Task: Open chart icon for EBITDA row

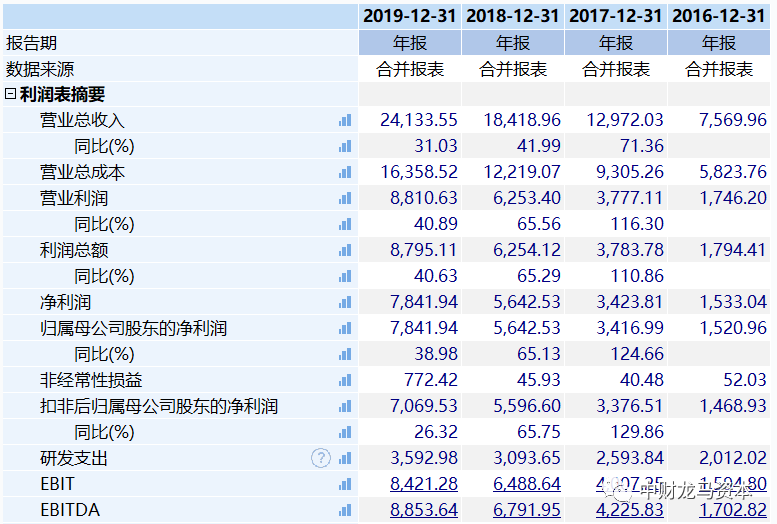Action: pyautogui.click(x=345, y=510)
